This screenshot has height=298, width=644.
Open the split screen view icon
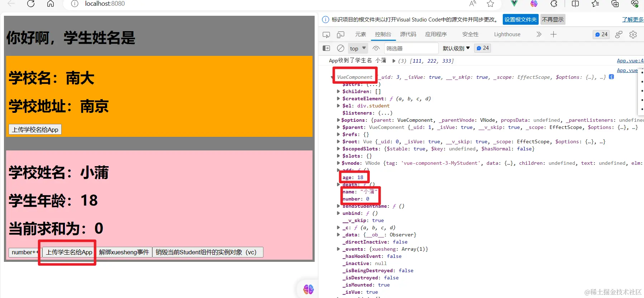[x=575, y=4]
